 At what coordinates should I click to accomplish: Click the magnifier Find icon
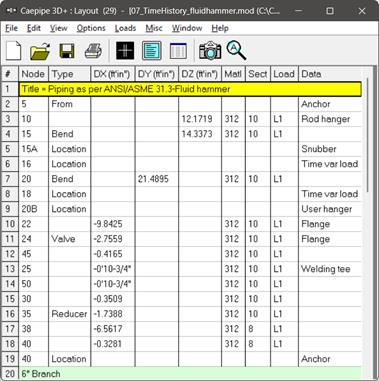(x=236, y=50)
